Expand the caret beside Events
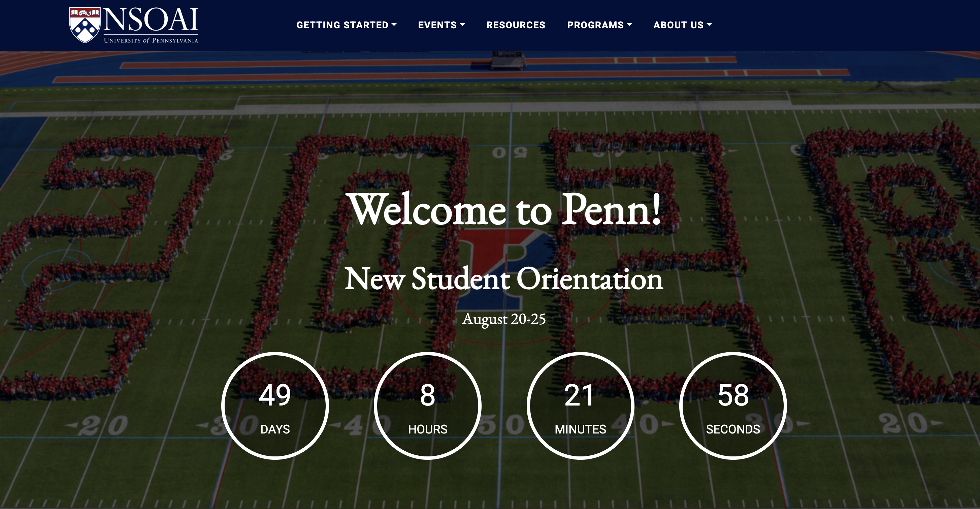This screenshot has width=980, height=509. (463, 25)
